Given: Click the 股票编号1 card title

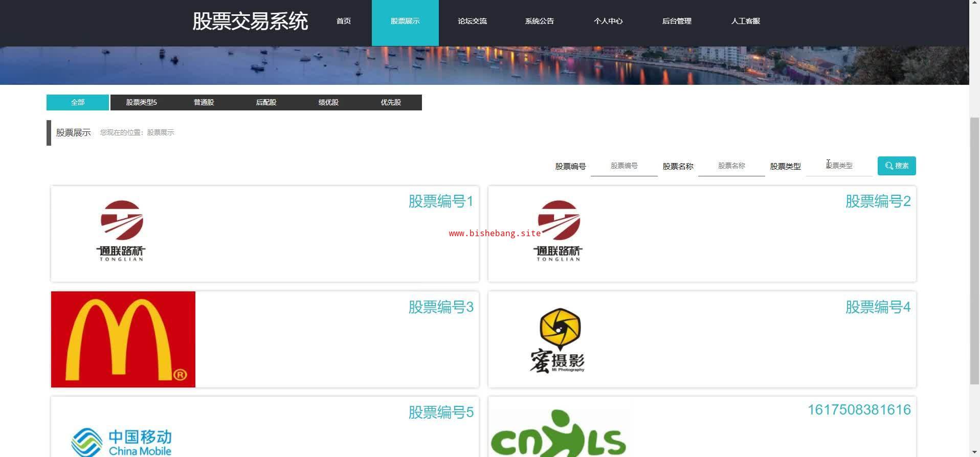Looking at the screenshot, I should click(441, 201).
